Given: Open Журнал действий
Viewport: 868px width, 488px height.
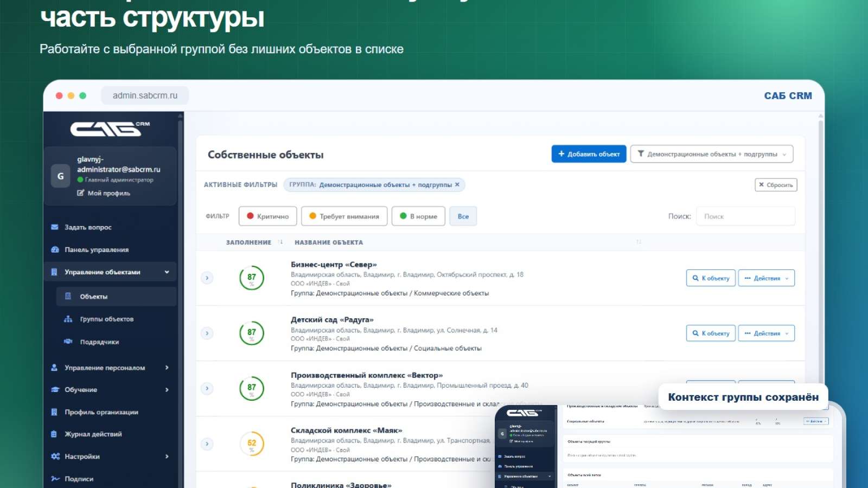Looking at the screenshot, I should tap(110, 434).
